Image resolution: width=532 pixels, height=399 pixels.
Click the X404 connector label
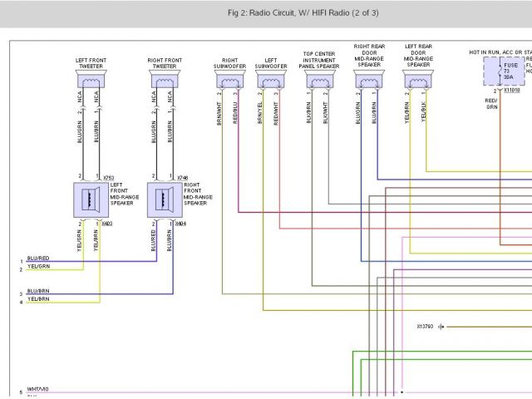tap(182, 224)
